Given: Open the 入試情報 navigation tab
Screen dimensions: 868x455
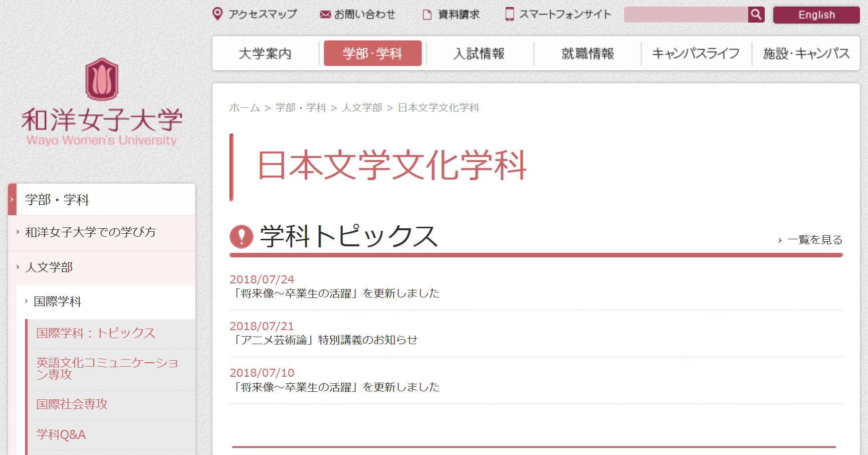Looking at the screenshot, I should (x=479, y=53).
